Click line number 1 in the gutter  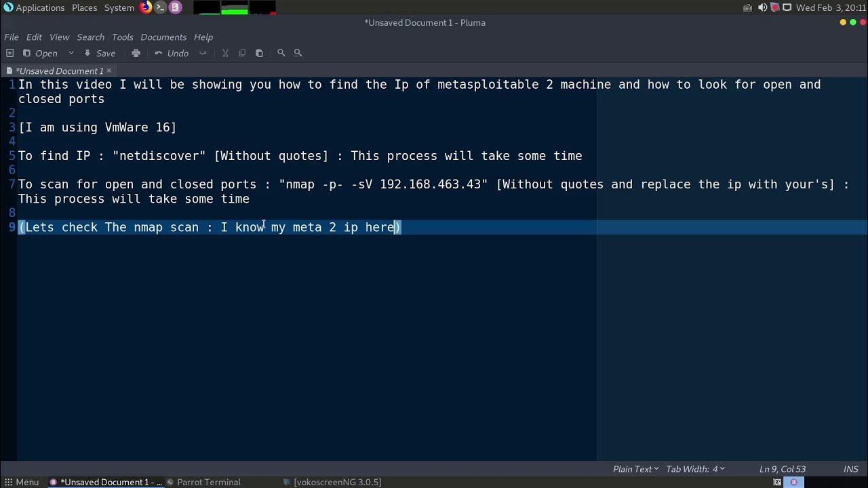tap(12, 85)
